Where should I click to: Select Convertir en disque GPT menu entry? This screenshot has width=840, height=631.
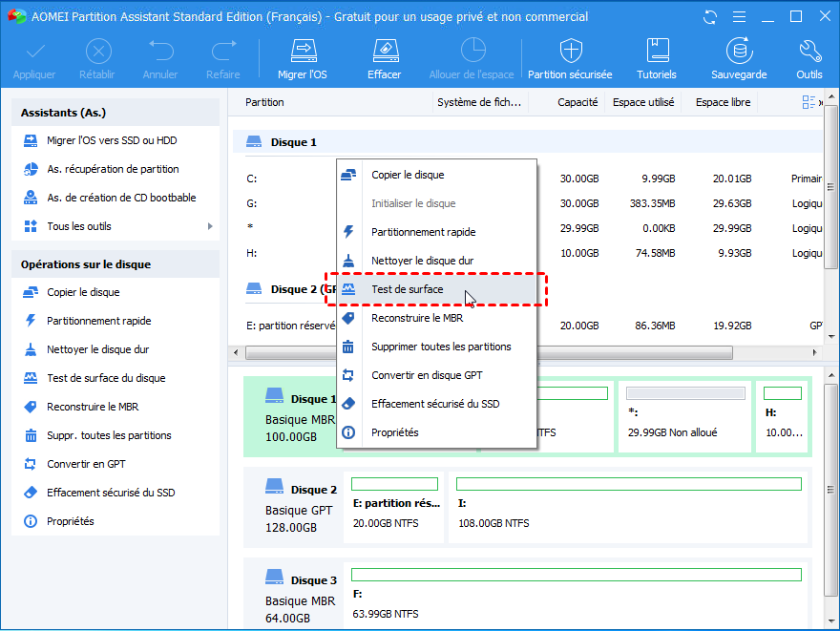tap(427, 375)
